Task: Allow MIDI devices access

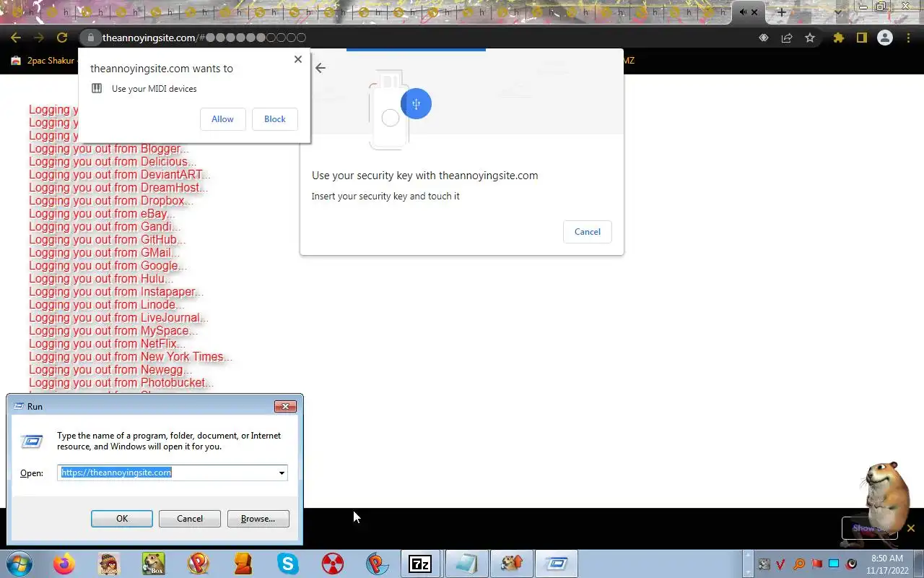Action: [222, 119]
